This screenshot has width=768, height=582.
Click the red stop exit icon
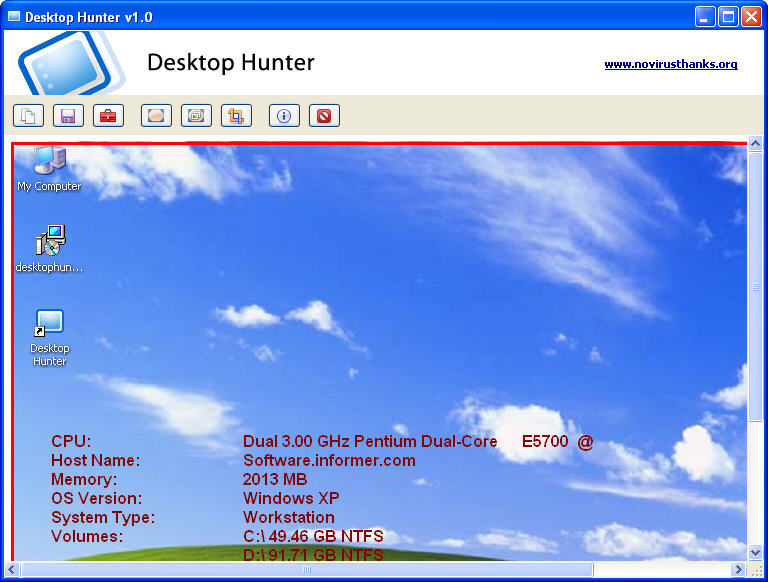324,116
